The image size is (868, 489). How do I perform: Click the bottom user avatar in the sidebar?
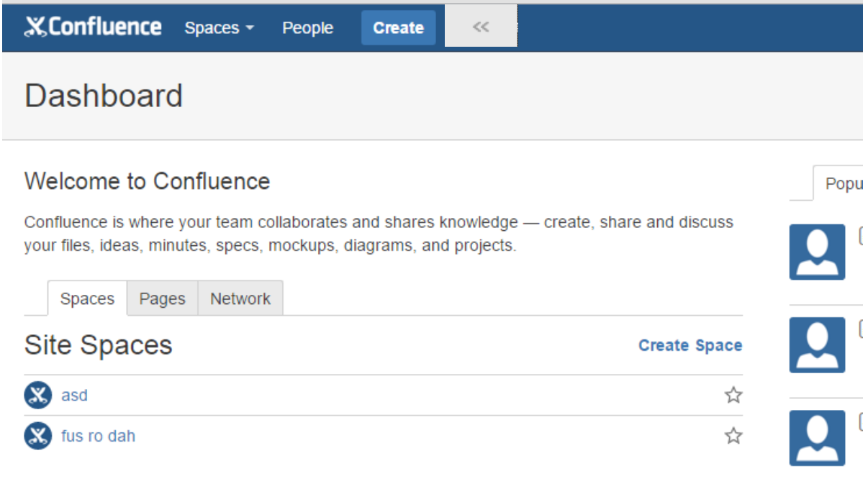pos(817,438)
